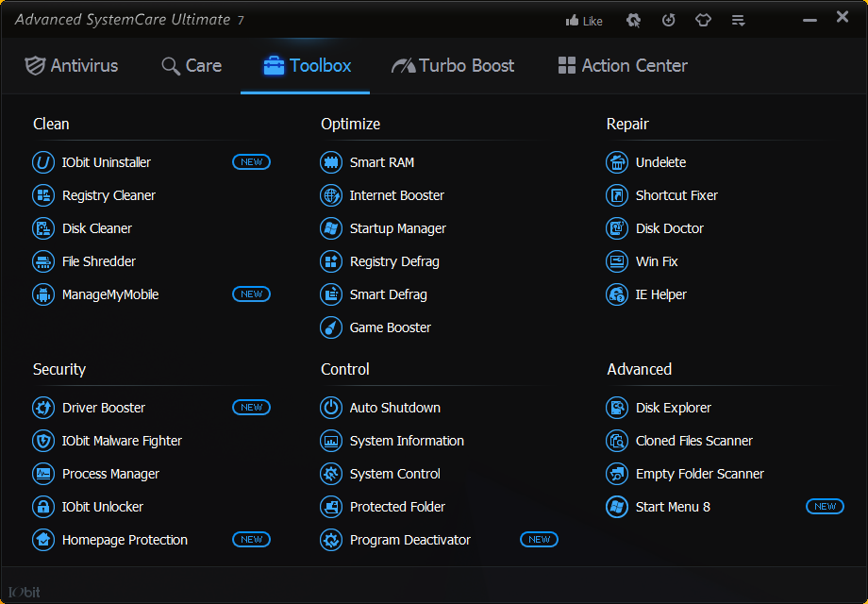Open the Undelete tool icon
Screen dimensions: 868x604
[x=617, y=162]
